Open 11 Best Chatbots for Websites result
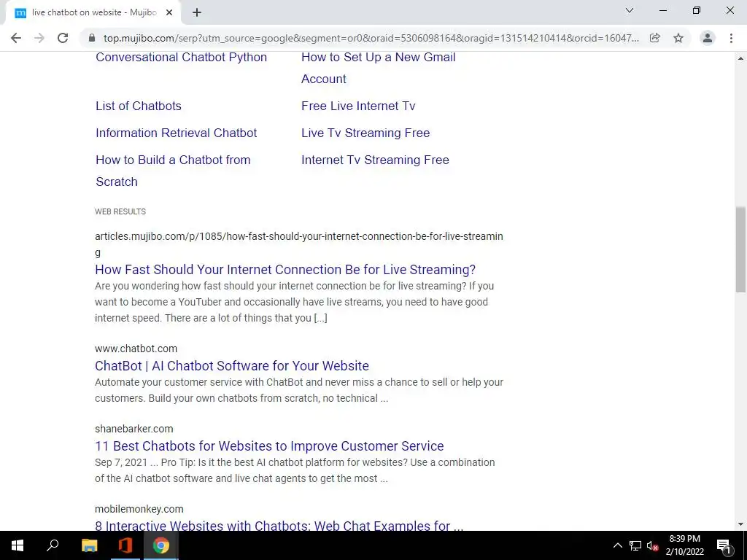The height and width of the screenshot is (560, 747). pos(269,446)
